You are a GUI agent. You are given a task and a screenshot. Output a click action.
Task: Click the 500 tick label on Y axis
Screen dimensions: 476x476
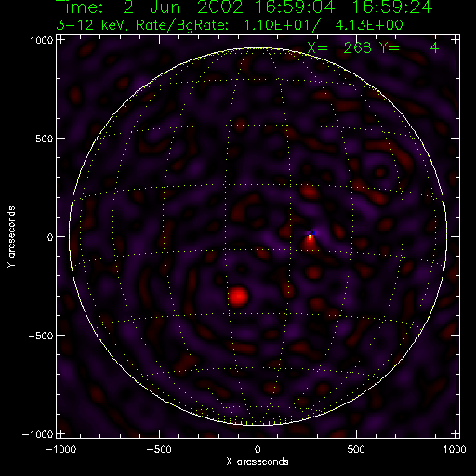click(45, 139)
